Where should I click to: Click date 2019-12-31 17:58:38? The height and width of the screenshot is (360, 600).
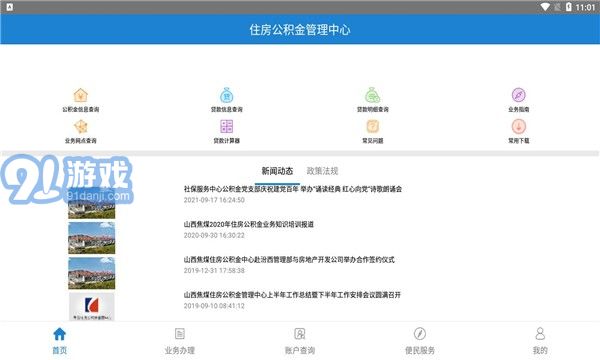tap(214, 270)
